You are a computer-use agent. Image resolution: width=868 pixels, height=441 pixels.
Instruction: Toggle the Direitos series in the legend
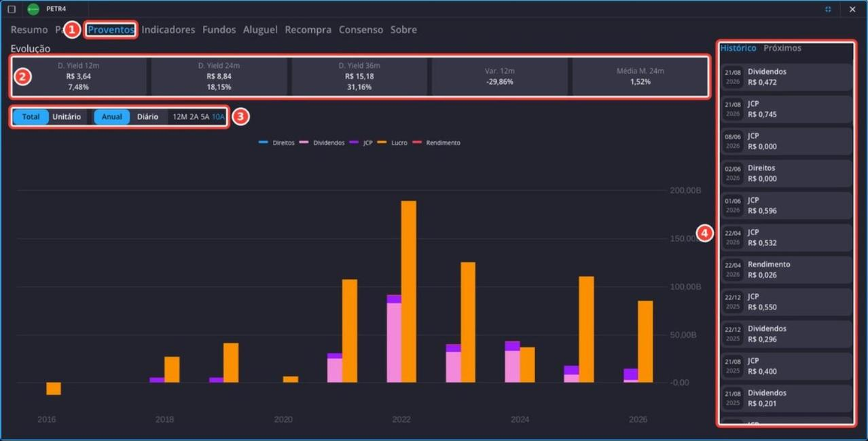pos(276,143)
